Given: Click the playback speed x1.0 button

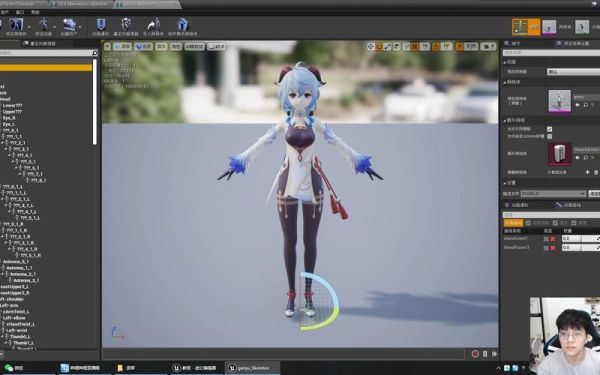Looking at the screenshot, I should click(x=217, y=46).
